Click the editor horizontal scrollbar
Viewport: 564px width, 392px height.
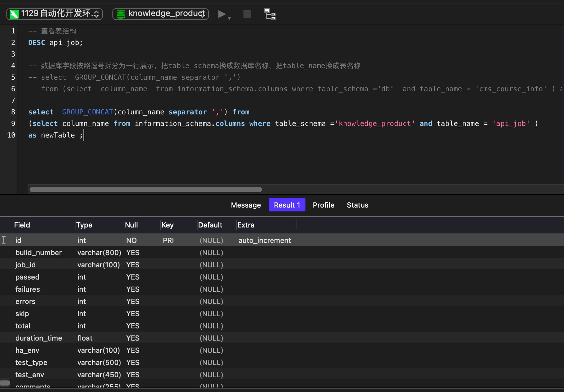coord(145,190)
